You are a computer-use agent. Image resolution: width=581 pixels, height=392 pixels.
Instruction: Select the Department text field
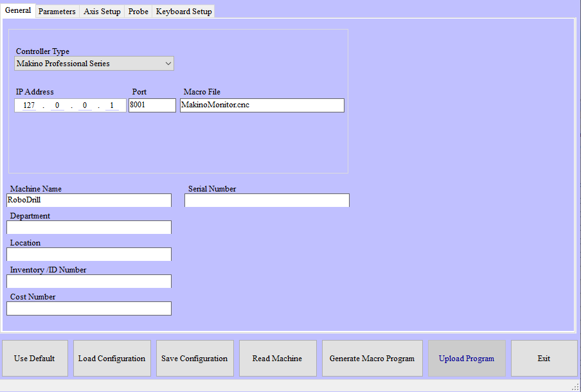[89, 227]
